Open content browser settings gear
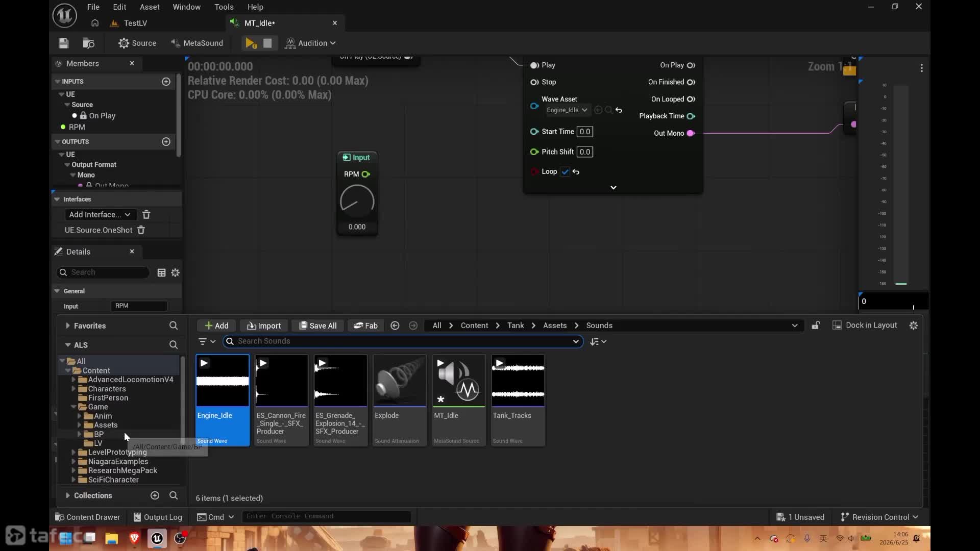 pos(914,325)
